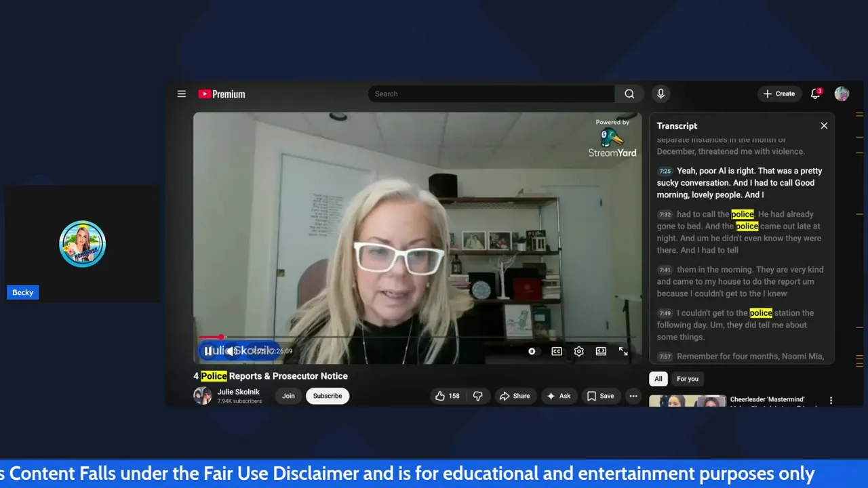Jump to the 7:49 transcript timestamp
This screenshot has width=868, height=488.
pos(665,313)
